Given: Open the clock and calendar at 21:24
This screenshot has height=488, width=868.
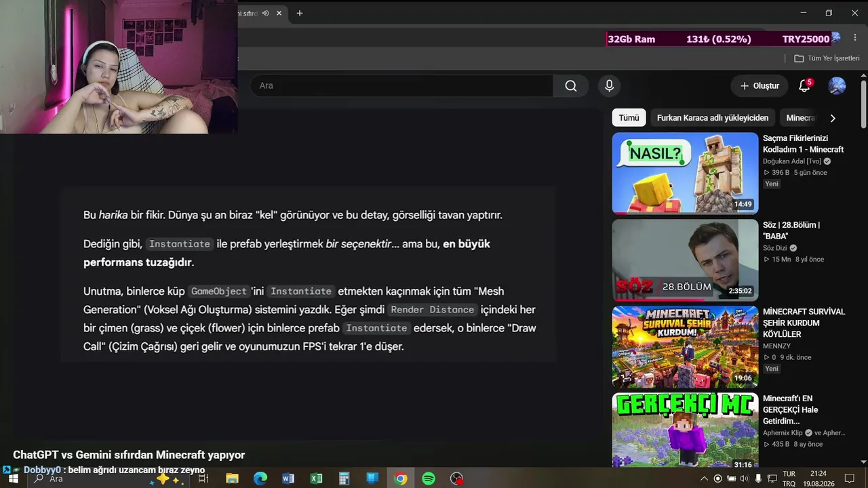Looking at the screenshot, I should tap(818, 479).
